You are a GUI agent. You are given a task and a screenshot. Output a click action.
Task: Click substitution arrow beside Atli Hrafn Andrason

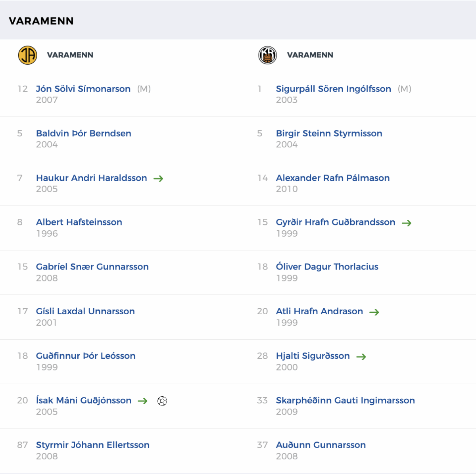click(x=374, y=312)
